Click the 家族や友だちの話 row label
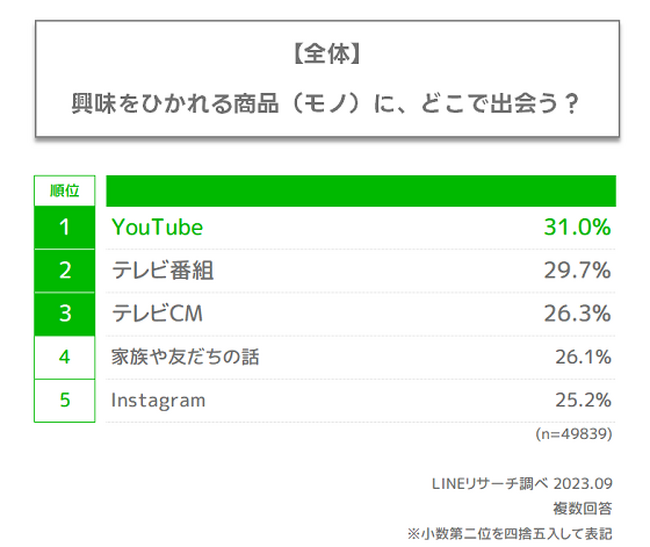Image resolution: width=650 pixels, height=547 pixels. click(185, 356)
